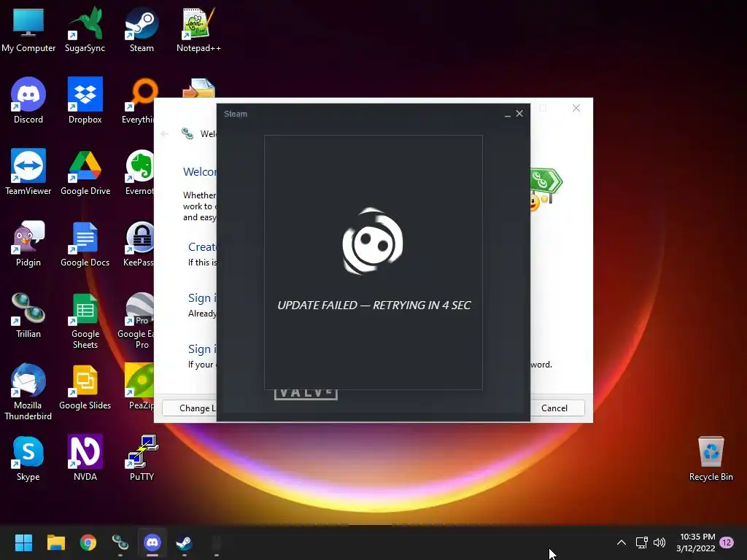Select the Recycle Bin icon
The height and width of the screenshot is (560, 747).
711,459
